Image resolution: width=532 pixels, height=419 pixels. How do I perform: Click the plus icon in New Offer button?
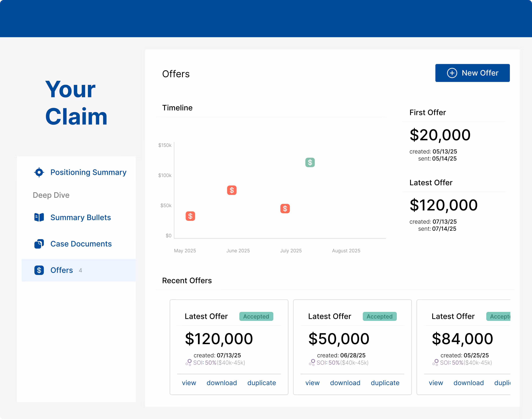452,73
